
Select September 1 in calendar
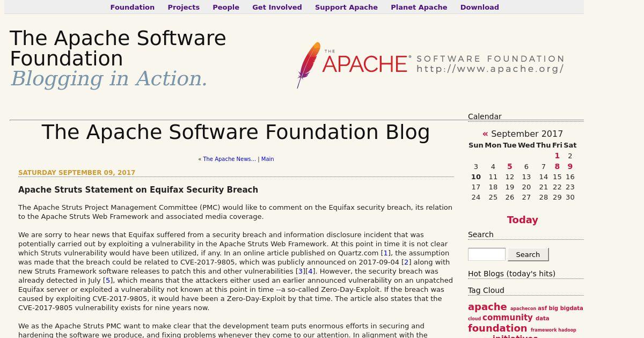(557, 156)
